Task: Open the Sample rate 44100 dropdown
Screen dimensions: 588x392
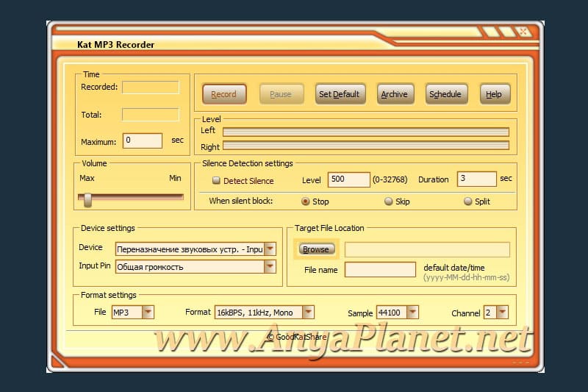Action: point(412,312)
